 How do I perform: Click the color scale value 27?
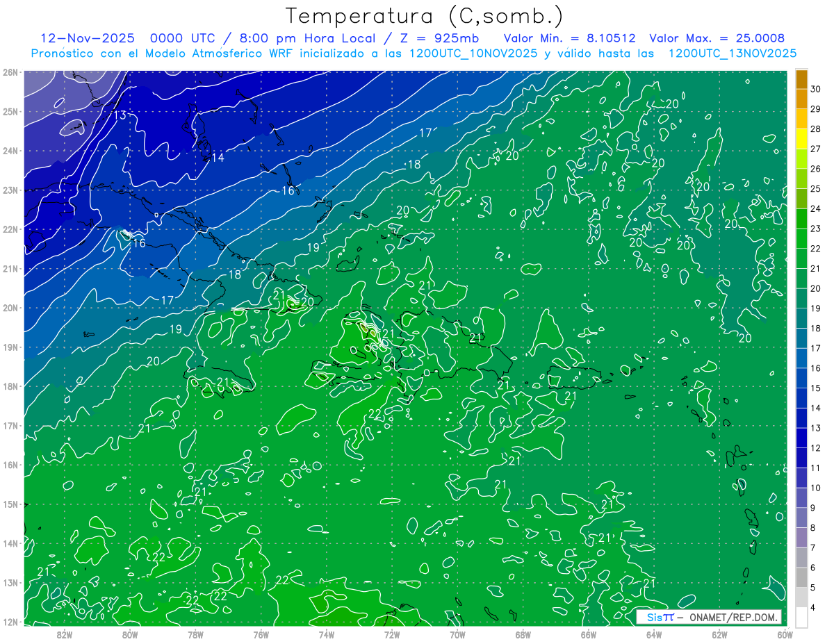[x=815, y=149]
